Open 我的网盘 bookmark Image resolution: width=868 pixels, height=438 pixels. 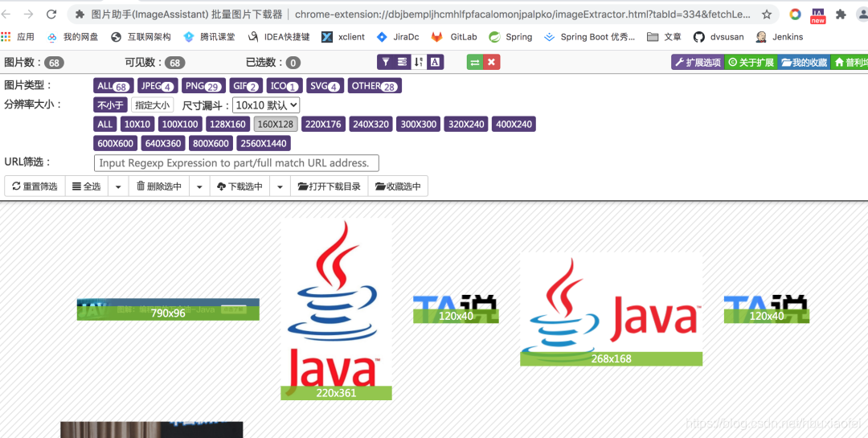tap(73, 37)
